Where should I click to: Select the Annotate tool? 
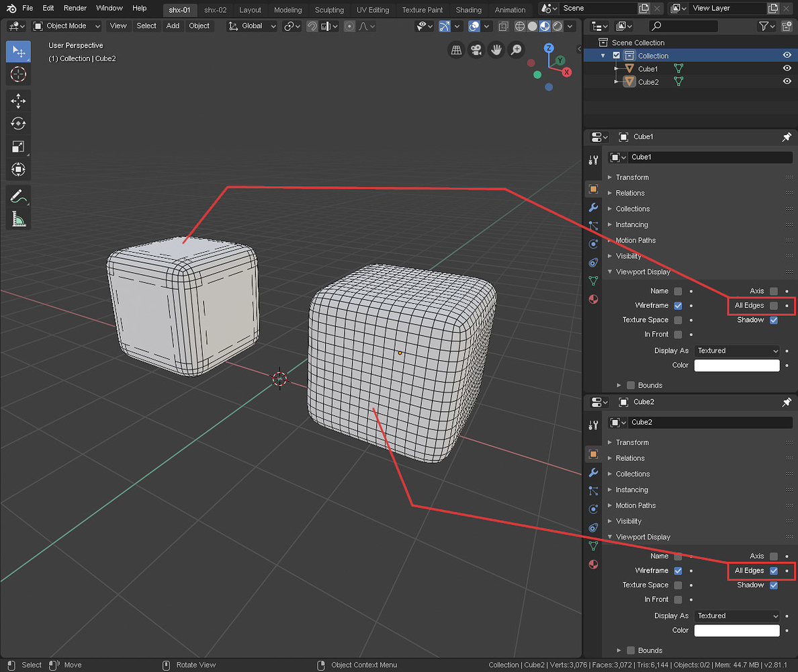18,196
